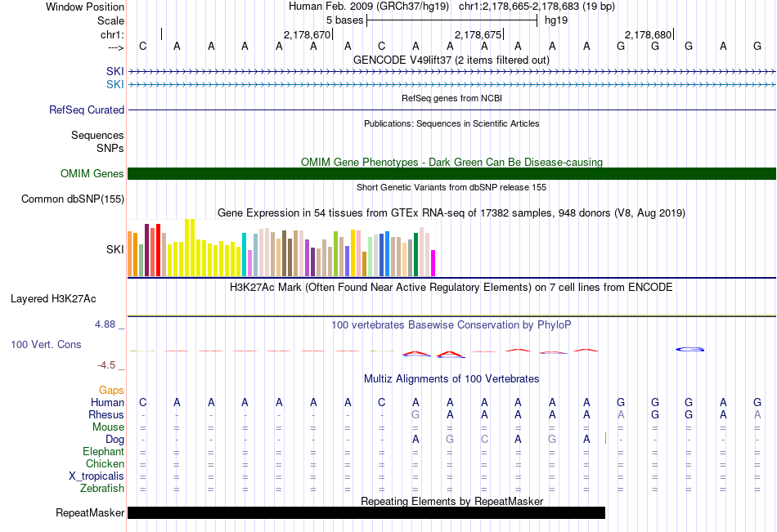Click the cyan bar in the GTEx chart
Viewport: 777px width, 532px height.
[x=244, y=255]
